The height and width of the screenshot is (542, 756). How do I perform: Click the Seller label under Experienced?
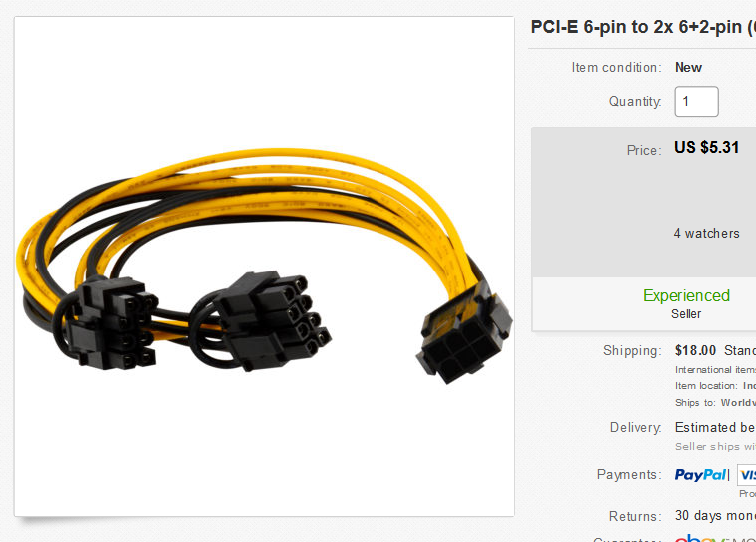click(x=686, y=314)
